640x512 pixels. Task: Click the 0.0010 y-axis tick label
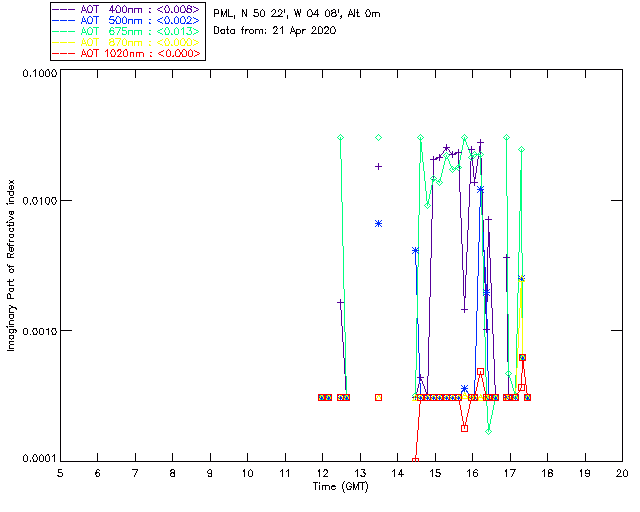tap(40, 331)
